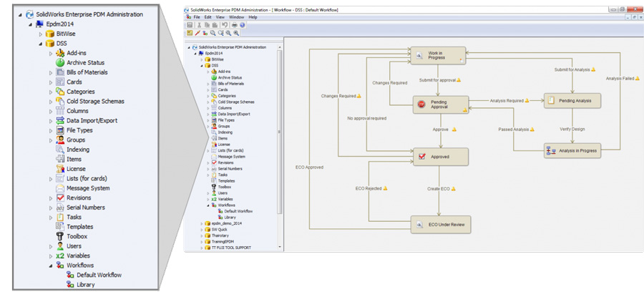Image resolution: width=644 pixels, height=297 pixels.
Task: Select Library under Workflows in enlarged tree
Action: [x=85, y=285]
